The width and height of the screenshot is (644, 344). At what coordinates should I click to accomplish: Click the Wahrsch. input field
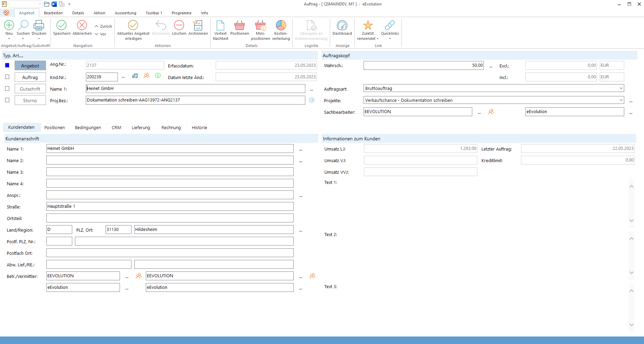[424, 65]
